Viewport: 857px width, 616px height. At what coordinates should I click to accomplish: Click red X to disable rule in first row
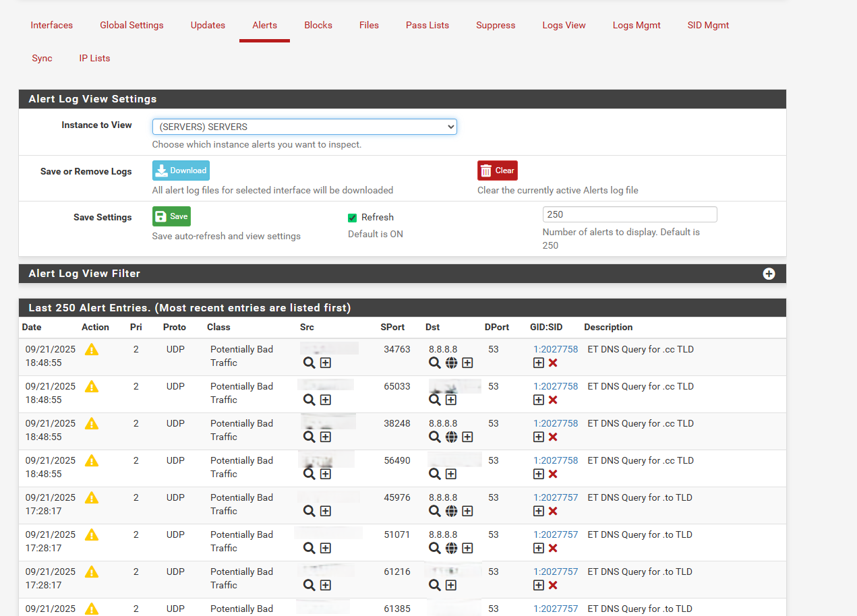pos(553,363)
